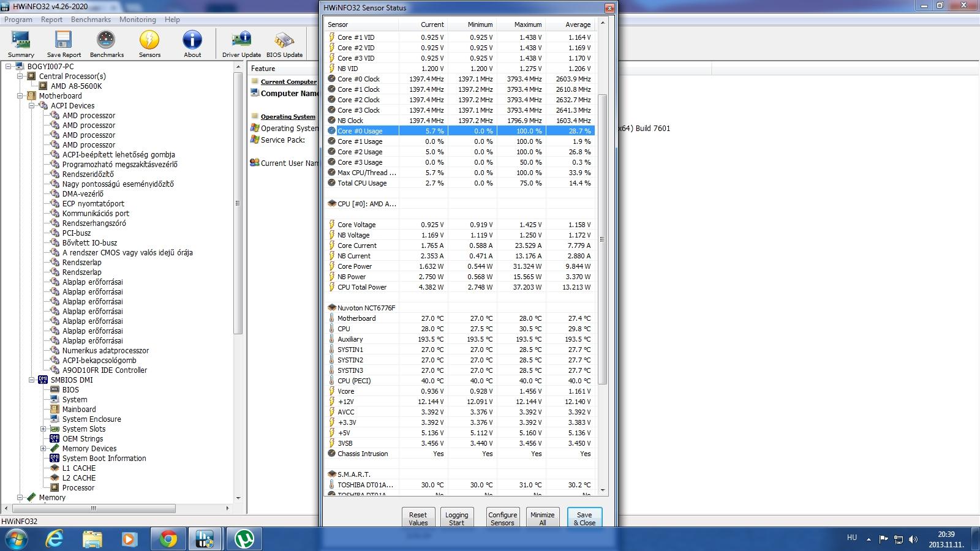
Task: Click the Save Report toolbar icon
Action: (x=64, y=44)
